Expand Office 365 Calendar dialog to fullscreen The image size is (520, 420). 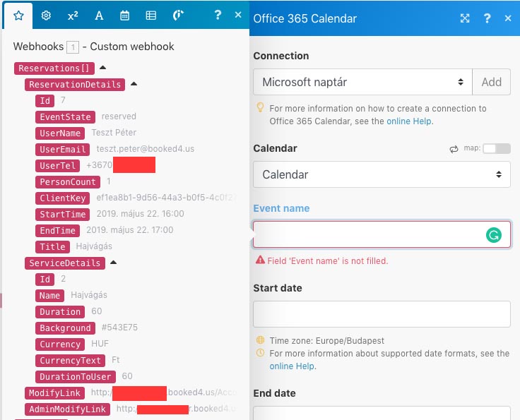point(465,18)
